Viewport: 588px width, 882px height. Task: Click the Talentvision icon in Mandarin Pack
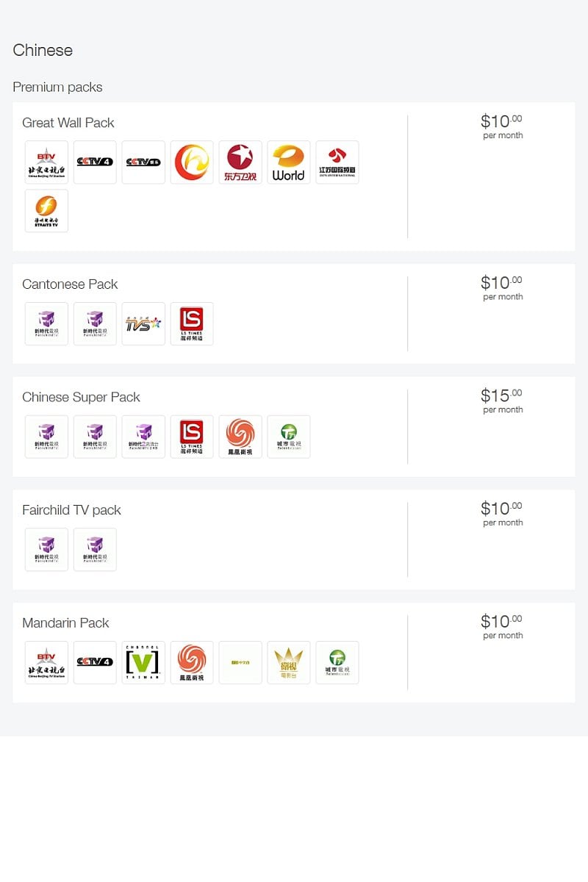click(337, 662)
